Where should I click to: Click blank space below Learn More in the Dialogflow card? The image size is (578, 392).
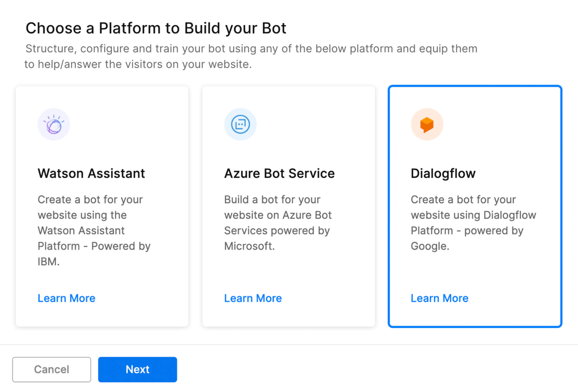pyautogui.click(x=475, y=315)
